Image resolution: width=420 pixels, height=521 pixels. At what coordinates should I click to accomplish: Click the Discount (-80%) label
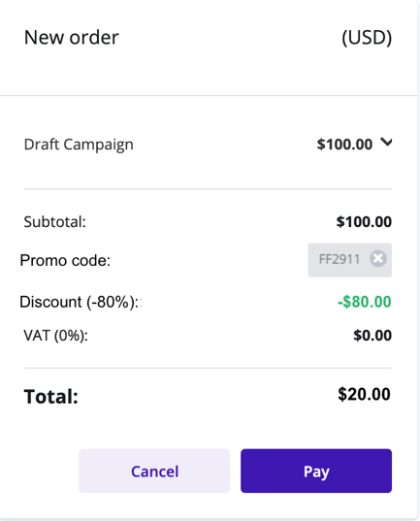pos(81,302)
